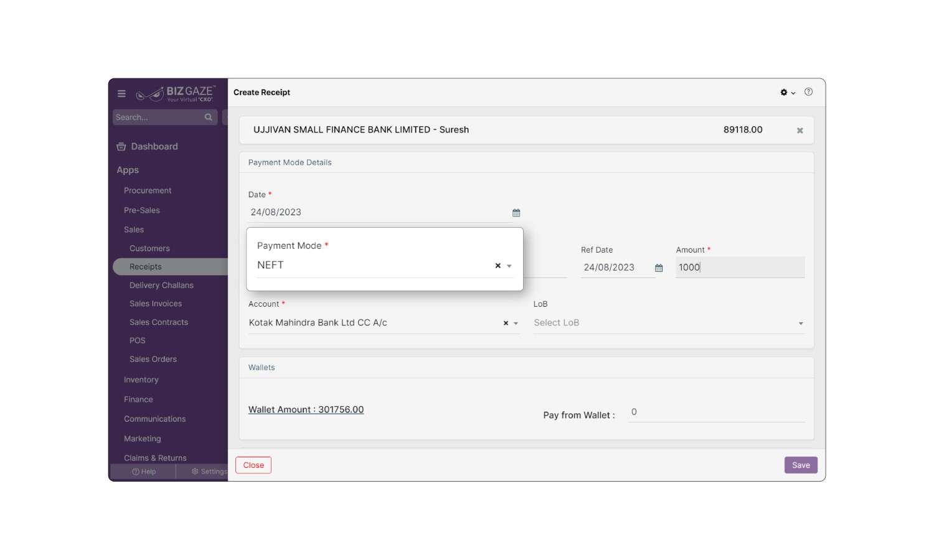The height and width of the screenshot is (560, 934).
Task: Click the Kotak Mahindra Bank Ltd CC A/c value
Action: point(318,322)
